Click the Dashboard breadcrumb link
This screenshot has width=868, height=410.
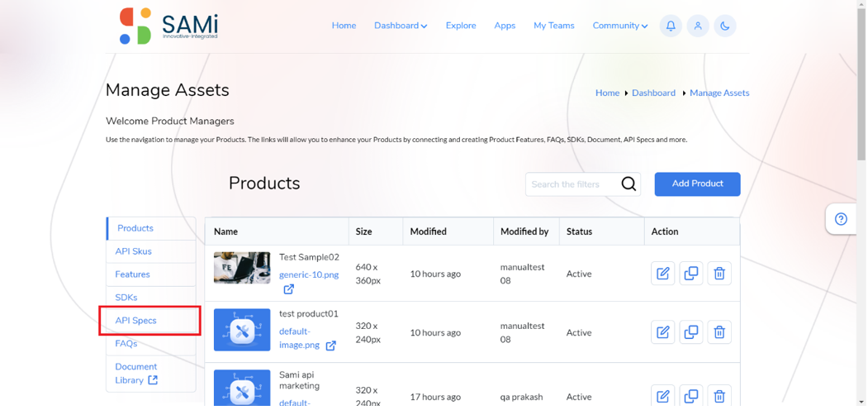click(654, 93)
